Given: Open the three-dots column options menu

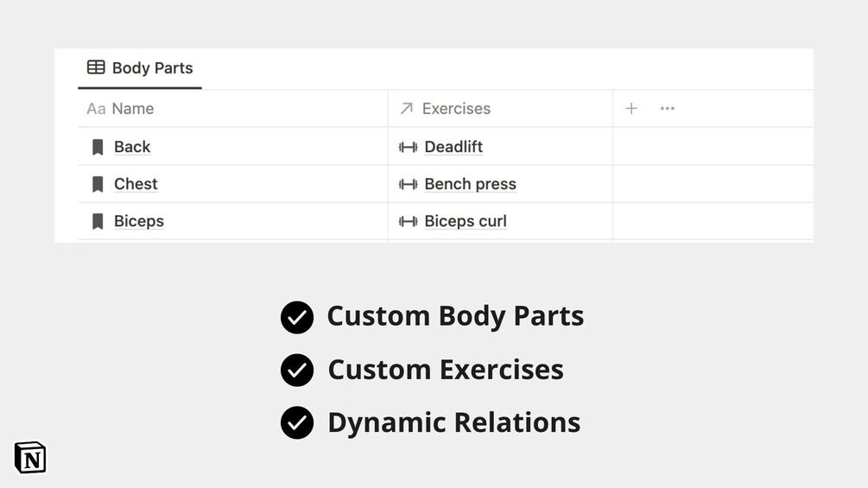Looking at the screenshot, I should 667,109.
